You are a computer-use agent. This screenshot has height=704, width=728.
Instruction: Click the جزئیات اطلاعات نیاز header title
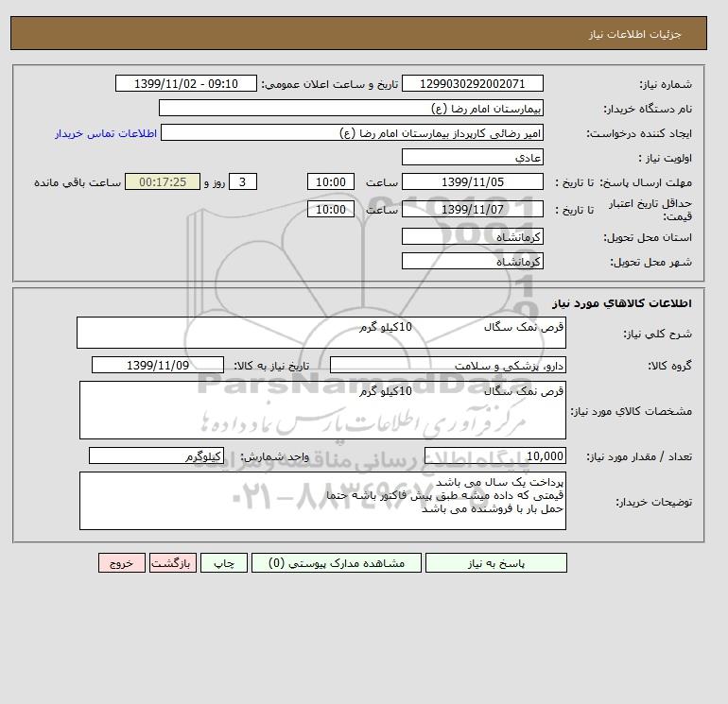pos(634,34)
